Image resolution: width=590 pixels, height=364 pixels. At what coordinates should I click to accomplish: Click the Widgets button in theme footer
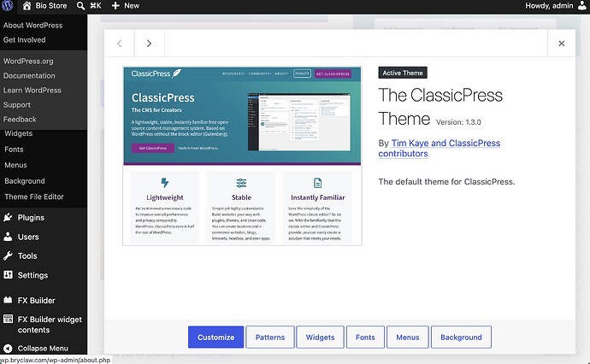point(320,337)
